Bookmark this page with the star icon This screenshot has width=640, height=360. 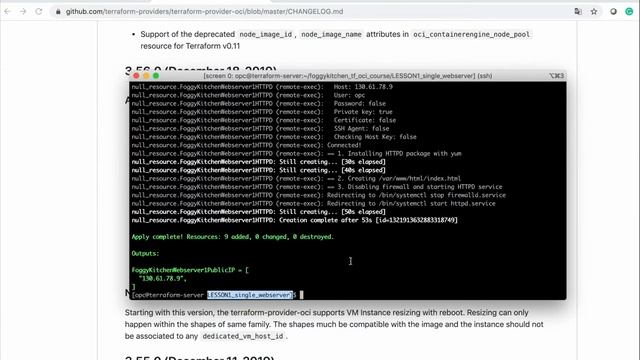[594, 11]
